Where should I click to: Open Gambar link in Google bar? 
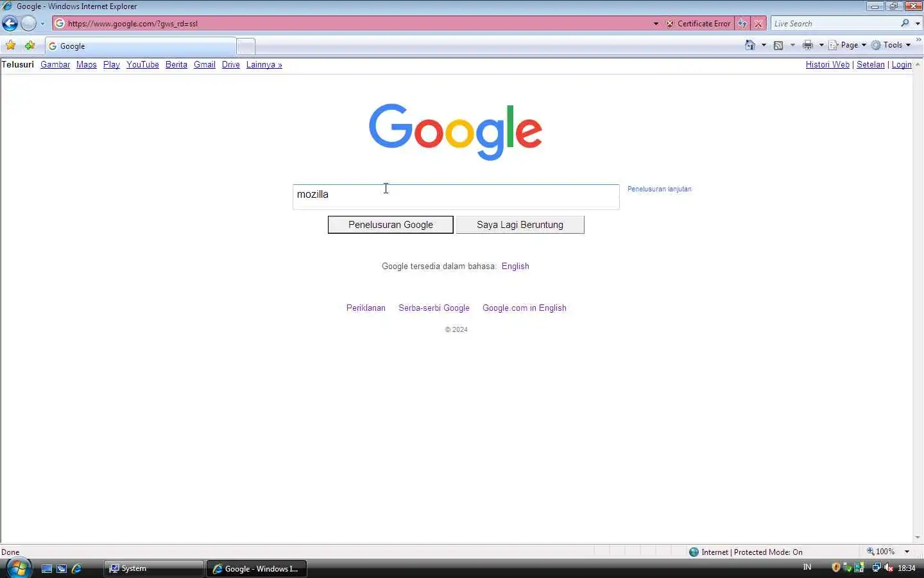tap(55, 65)
